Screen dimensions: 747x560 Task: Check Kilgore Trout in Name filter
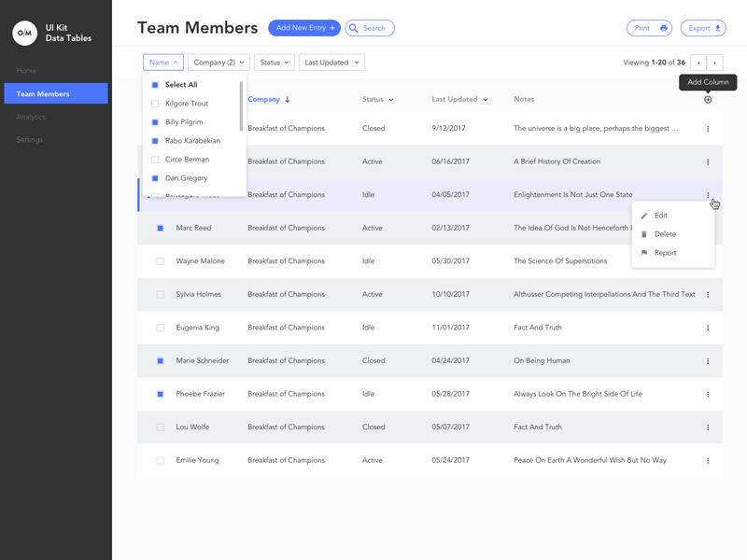coord(155,104)
